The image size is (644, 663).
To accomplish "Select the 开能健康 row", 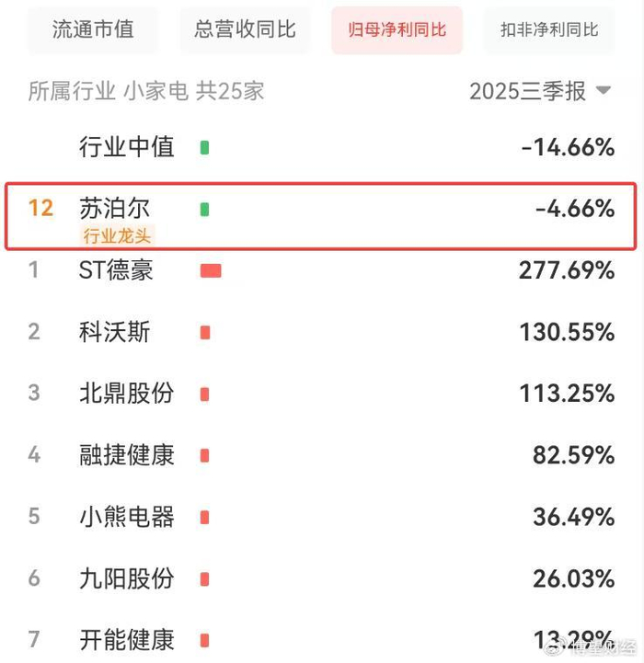I will [x=126, y=640].
